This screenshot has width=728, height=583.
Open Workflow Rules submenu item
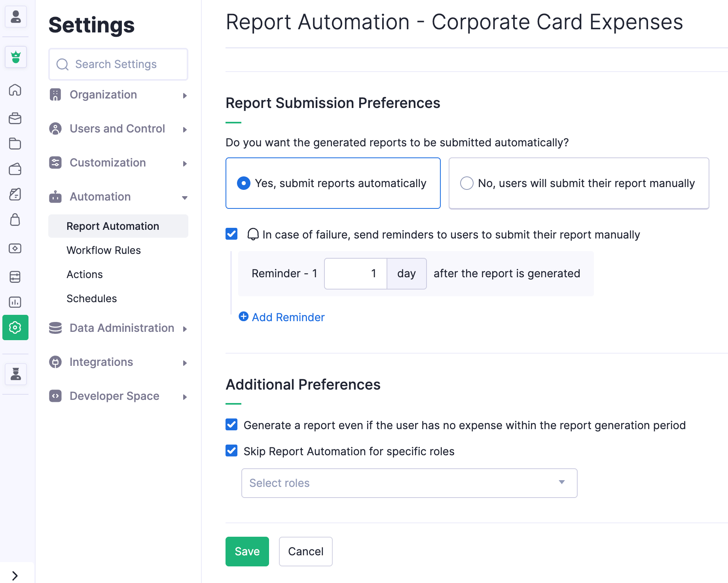coord(104,250)
